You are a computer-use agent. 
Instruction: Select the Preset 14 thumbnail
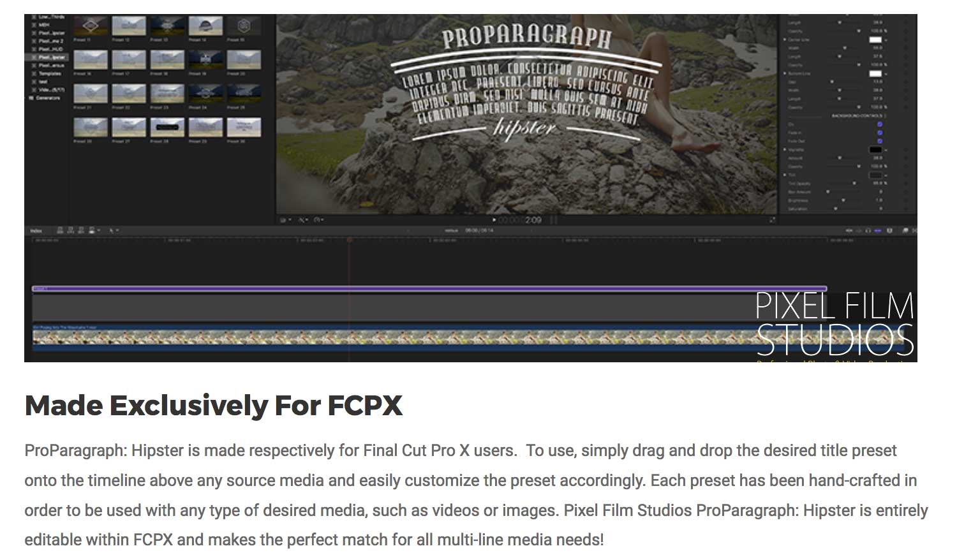(205, 26)
